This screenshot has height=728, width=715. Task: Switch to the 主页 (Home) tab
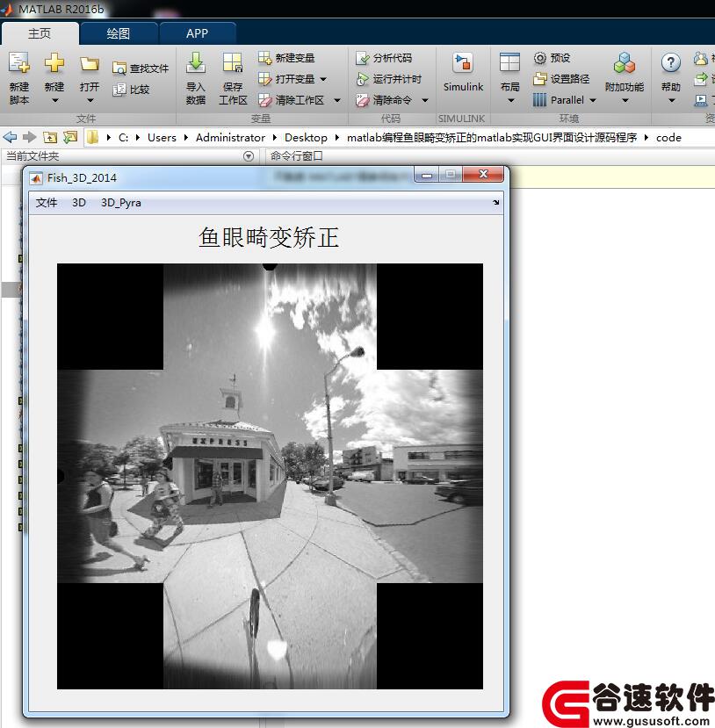pos(40,33)
